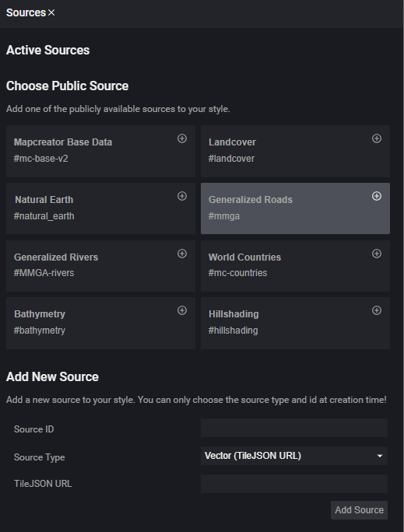Click the Add New Source heading
The width and height of the screenshot is (404, 532).
tap(52, 377)
